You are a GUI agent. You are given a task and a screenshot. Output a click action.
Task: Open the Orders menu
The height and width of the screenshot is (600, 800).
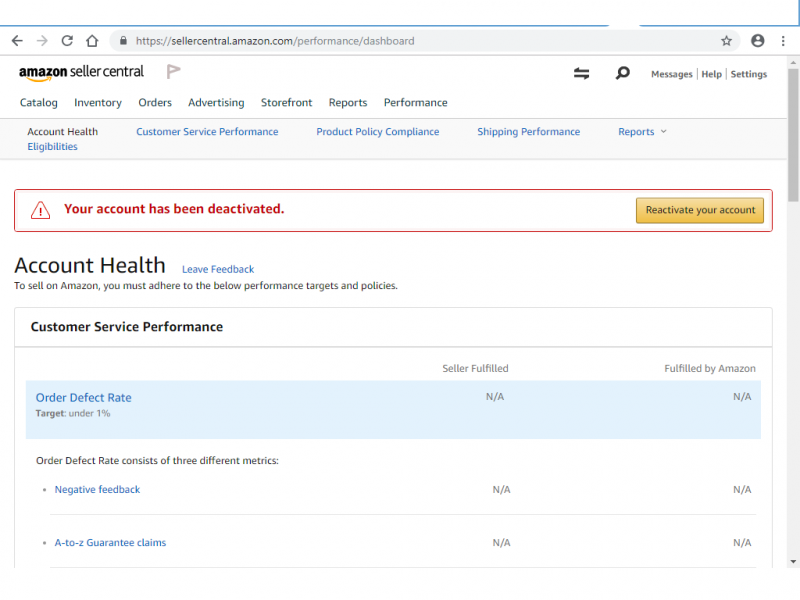pyautogui.click(x=155, y=103)
